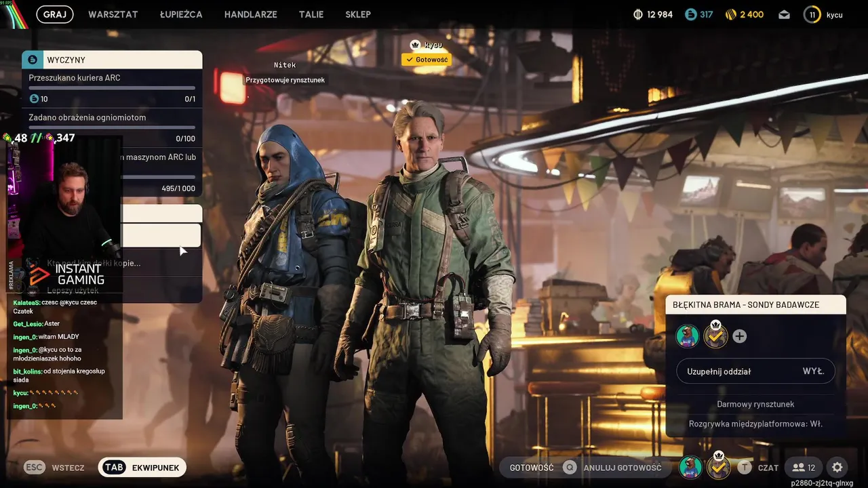868x488 pixels.
Task: Click the yellow striped currency icon
Action: (x=731, y=14)
